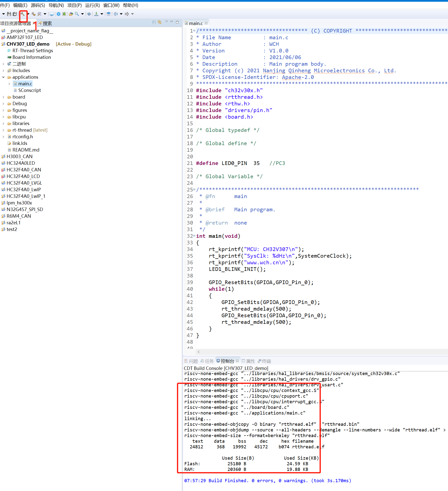Expand the rt-thread [latest] folder
Image resolution: width=448 pixels, height=491 pixels.
[3, 130]
